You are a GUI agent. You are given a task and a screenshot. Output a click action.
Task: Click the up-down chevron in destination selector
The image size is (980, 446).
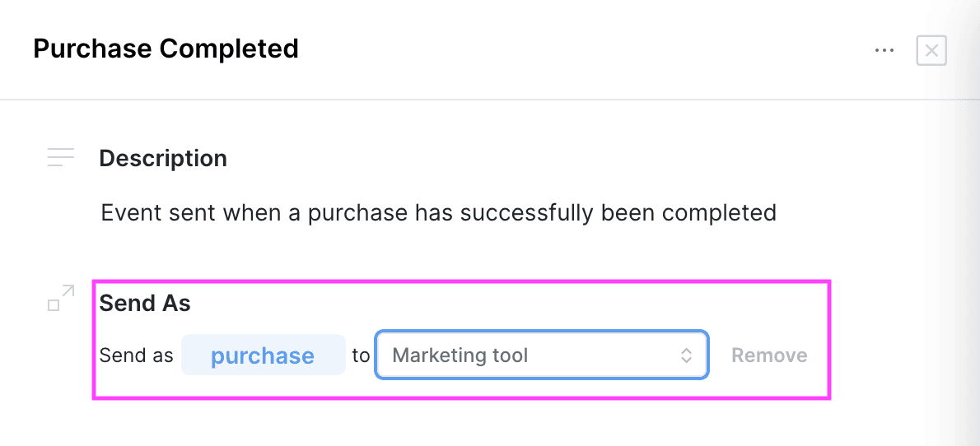point(686,355)
